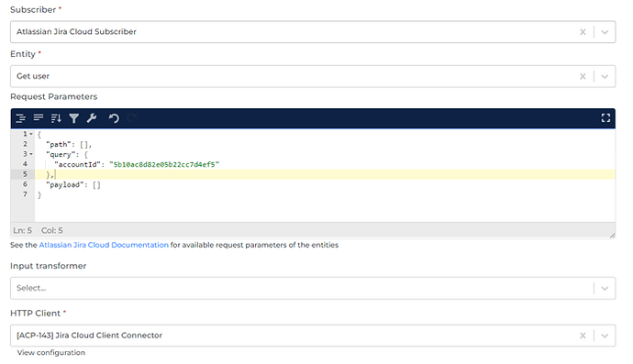This screenshot has width=633, height=364.
Task: Click the Input transformer Select... field
Action: point(313,288)
